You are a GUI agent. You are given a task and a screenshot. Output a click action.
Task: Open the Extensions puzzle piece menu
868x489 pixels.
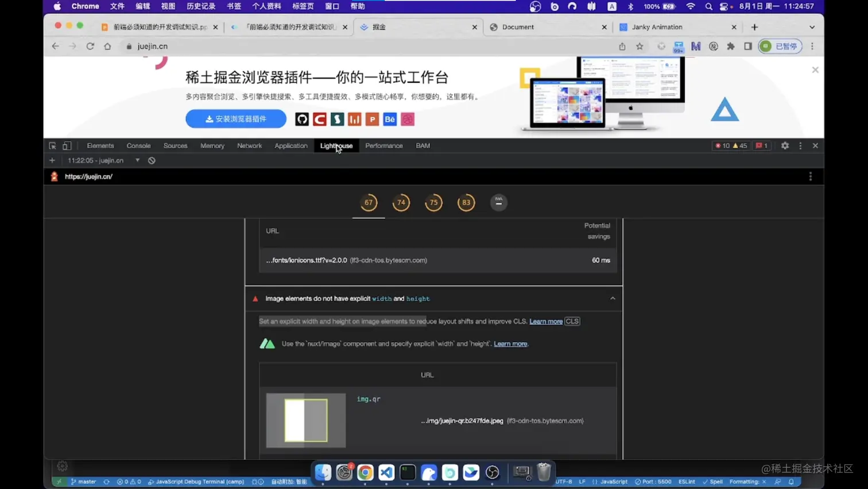(731, 46)
